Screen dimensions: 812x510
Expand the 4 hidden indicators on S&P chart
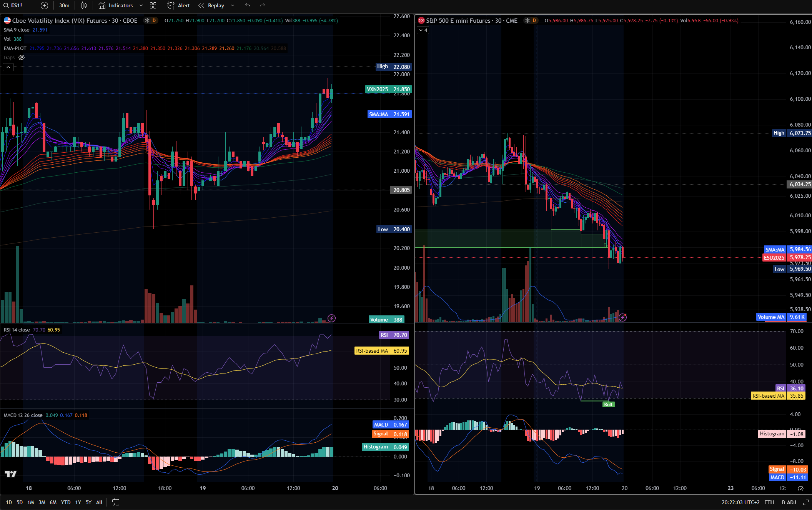(423, 30)
